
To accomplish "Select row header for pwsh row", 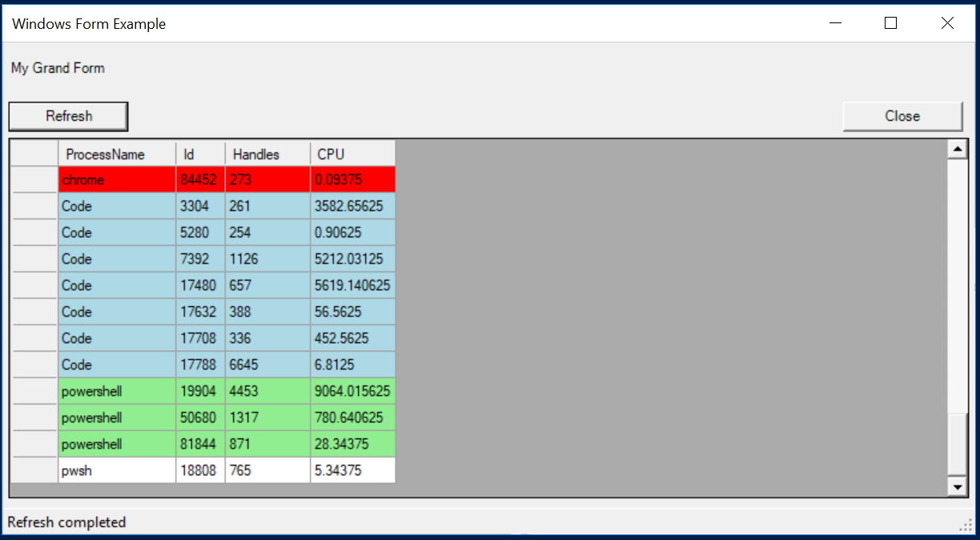I will tap(34, 471).
